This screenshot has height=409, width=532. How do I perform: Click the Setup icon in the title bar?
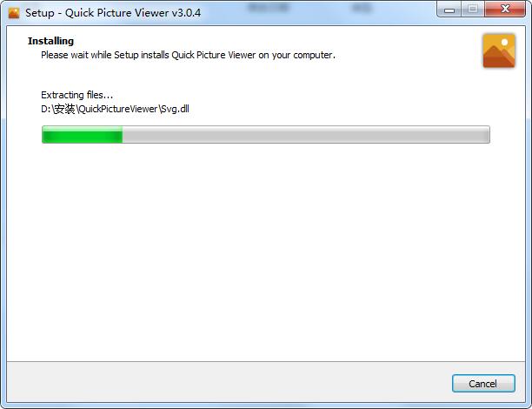[14, 13]
